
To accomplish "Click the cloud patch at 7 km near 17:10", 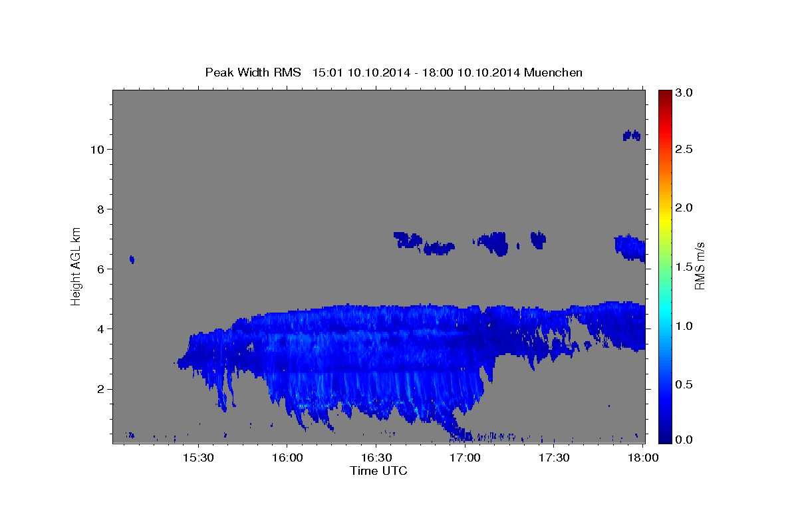I will point(493,243).
